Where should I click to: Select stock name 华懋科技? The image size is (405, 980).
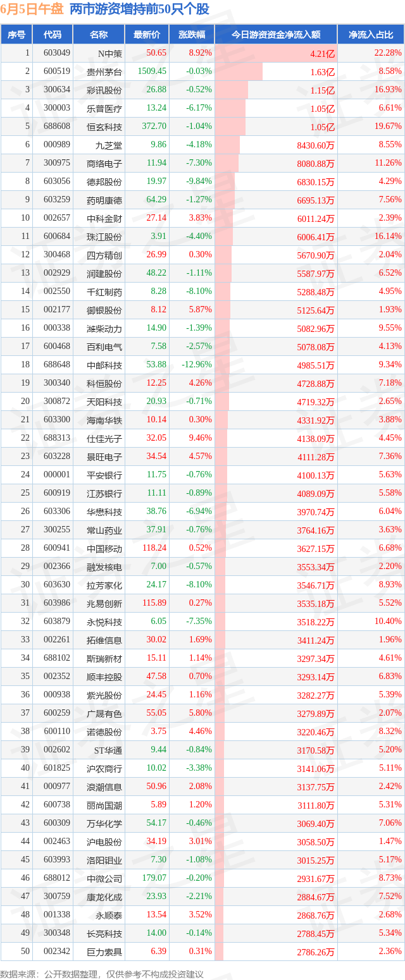coord(104,511)
